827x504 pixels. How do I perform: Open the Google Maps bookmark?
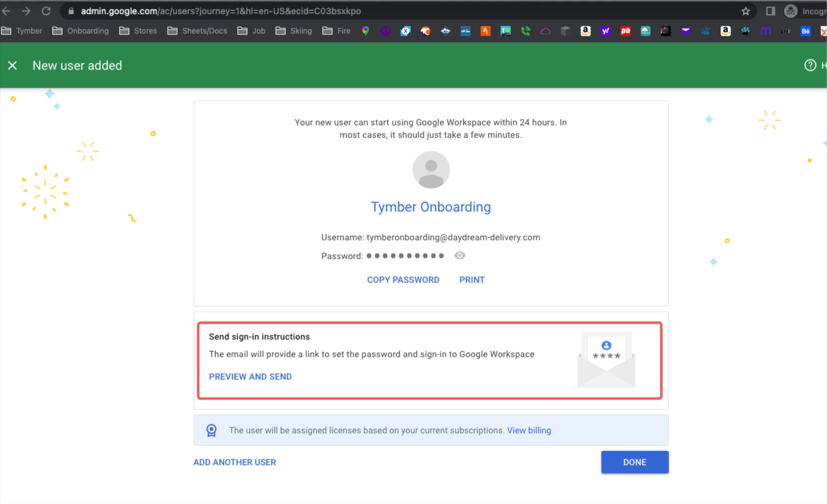(x=365, y=31)
